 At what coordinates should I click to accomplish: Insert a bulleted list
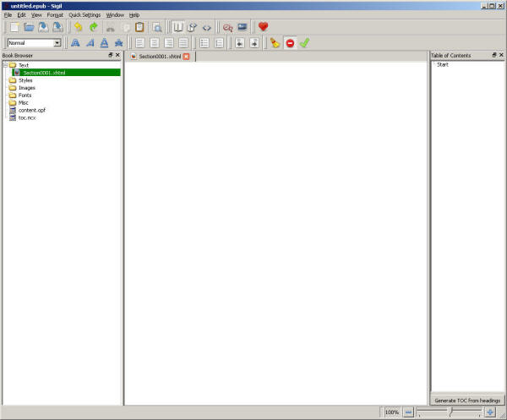204,43
